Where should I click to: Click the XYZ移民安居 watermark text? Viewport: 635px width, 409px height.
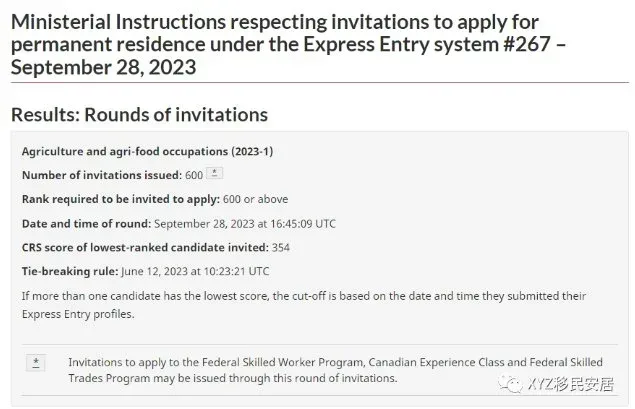pyautogui.click(x=571, y=384)
